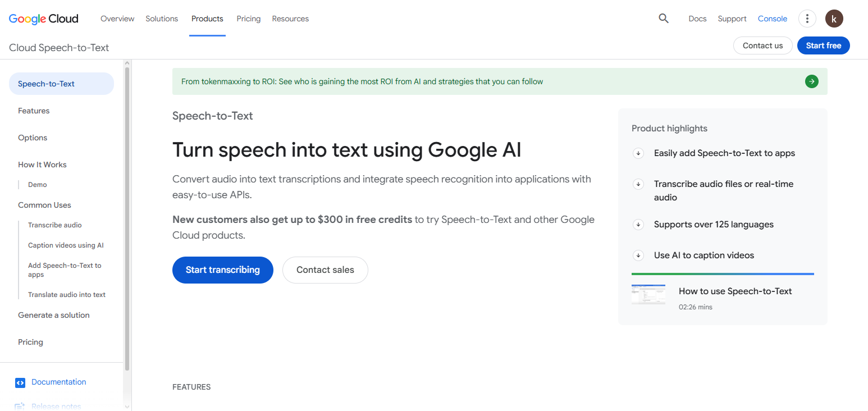The width and height of the screenshot is (868, 411).
Task: Click the green arrow on the banner
Action: tap(811, 81)
